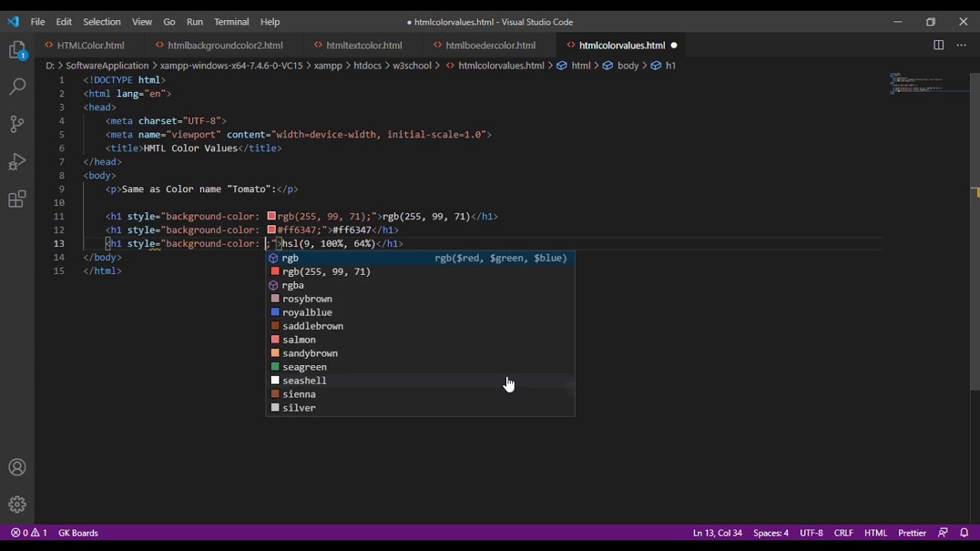Click the rgb(255, 99, 71) color swatch on line 11
This screenshot has width=980, height=551.
[271, 217]
